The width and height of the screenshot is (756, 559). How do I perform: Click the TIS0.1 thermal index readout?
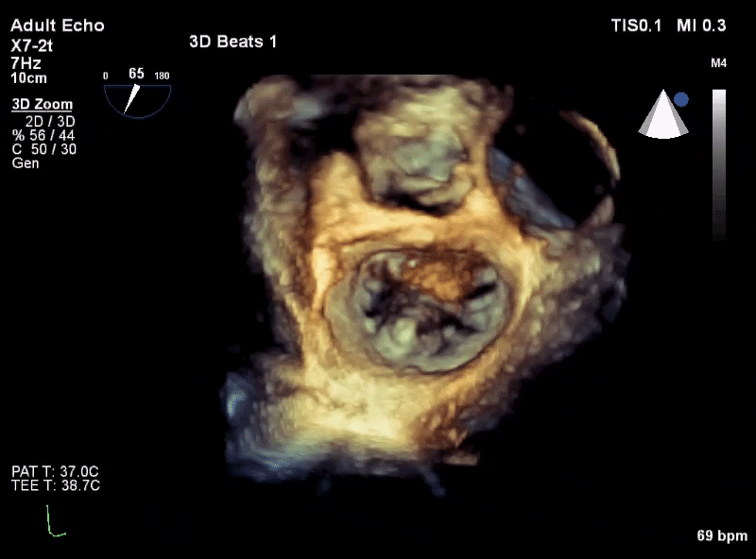pyautogui.click(x=636, y=25)
